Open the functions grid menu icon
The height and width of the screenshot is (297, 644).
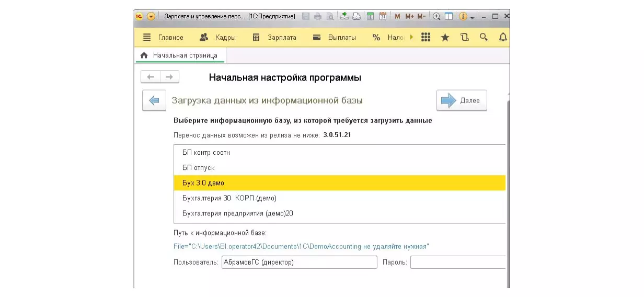tap(425, 37)
